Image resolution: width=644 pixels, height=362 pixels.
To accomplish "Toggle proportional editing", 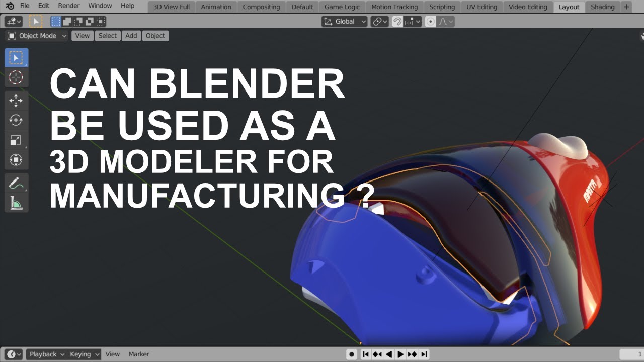I will pos(430,22).
